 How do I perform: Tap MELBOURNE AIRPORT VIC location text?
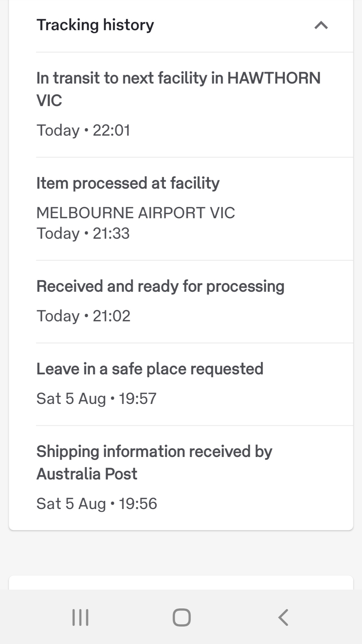tap(136, 213)
